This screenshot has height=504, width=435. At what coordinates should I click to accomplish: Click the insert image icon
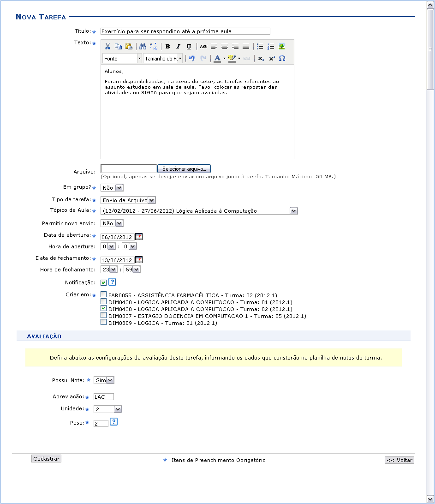281,47
